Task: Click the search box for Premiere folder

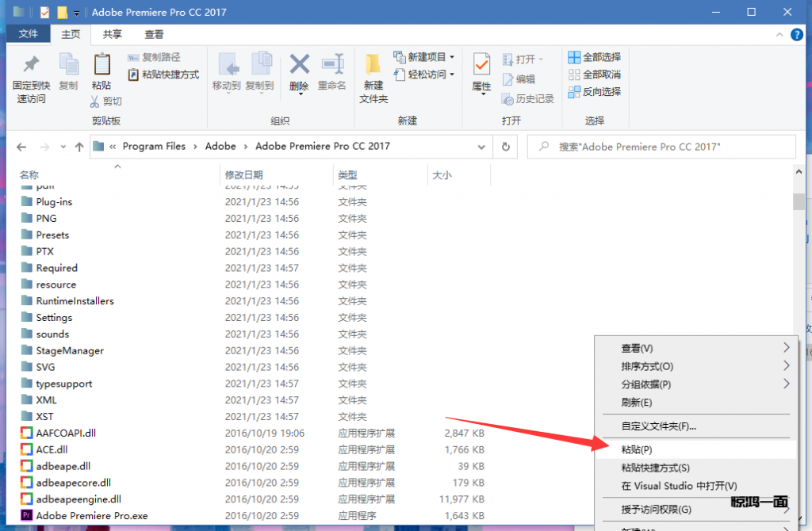Action: pyautogui.click(x=666, y=147)
